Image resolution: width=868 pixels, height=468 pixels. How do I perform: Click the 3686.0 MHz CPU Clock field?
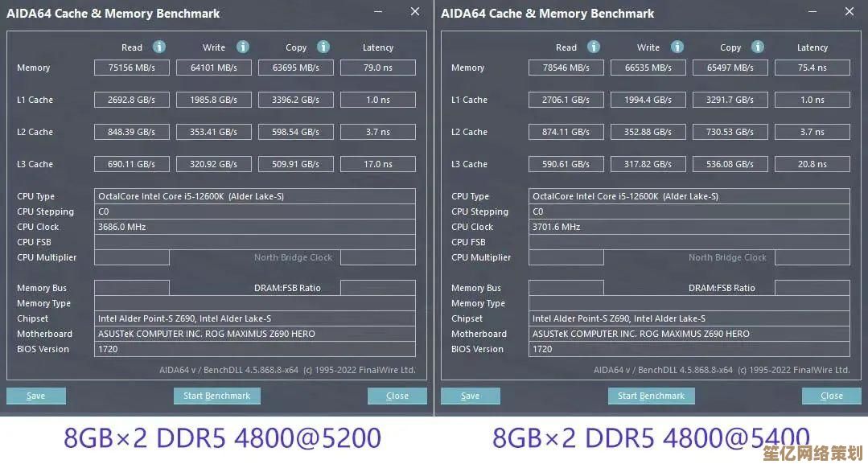click(x=254, y=227)
